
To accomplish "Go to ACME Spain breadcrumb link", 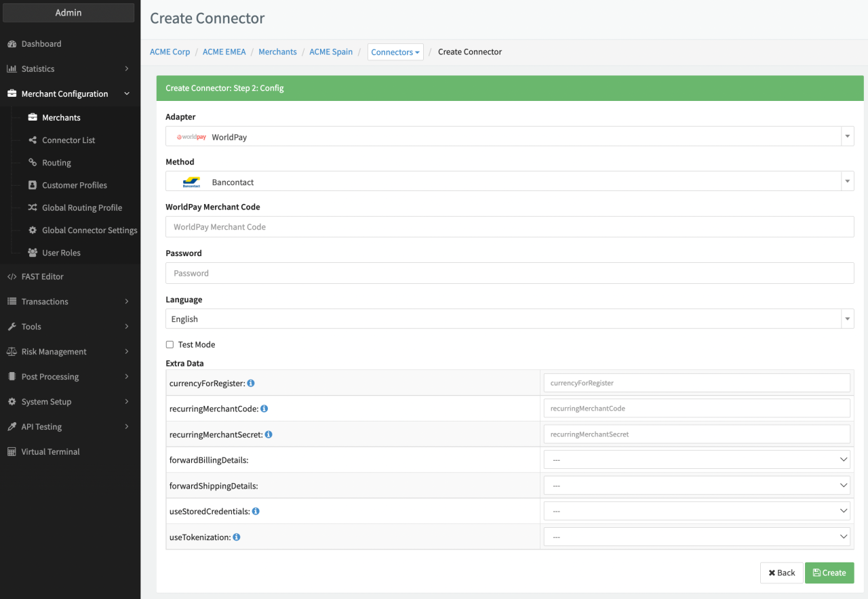I will [x=331, y=52].
